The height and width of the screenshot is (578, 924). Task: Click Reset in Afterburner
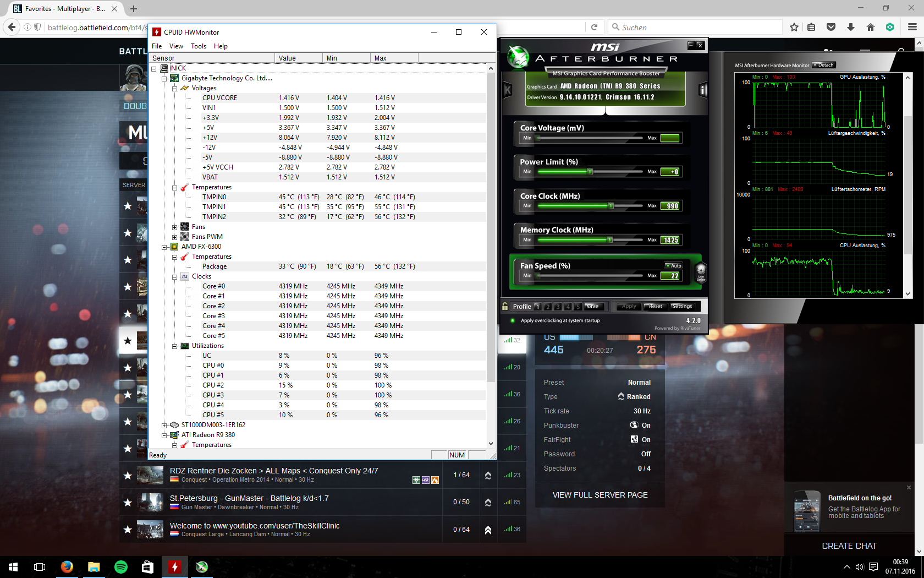pyautogui.click(x=655, y=307)
